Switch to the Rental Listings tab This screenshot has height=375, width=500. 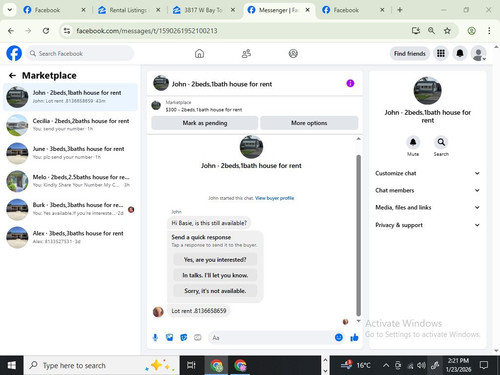tap(128, 10)
